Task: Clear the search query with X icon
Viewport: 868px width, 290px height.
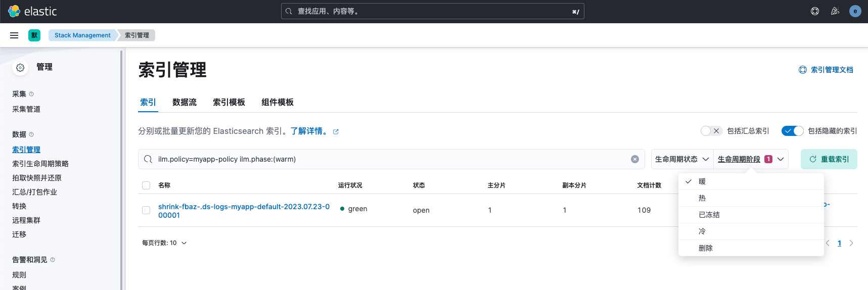Action: pyautogui.click(x=635, y=159)
